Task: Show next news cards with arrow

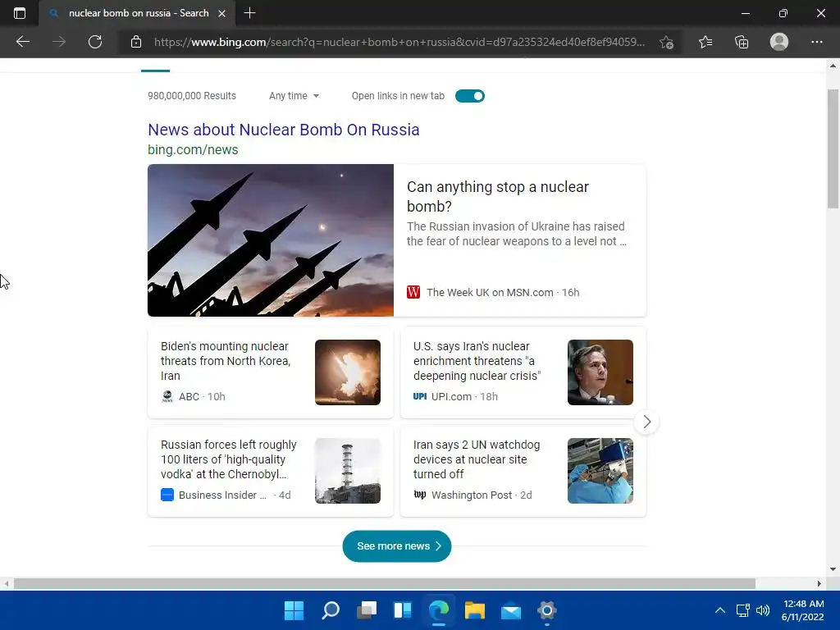Action: point(646,422)
